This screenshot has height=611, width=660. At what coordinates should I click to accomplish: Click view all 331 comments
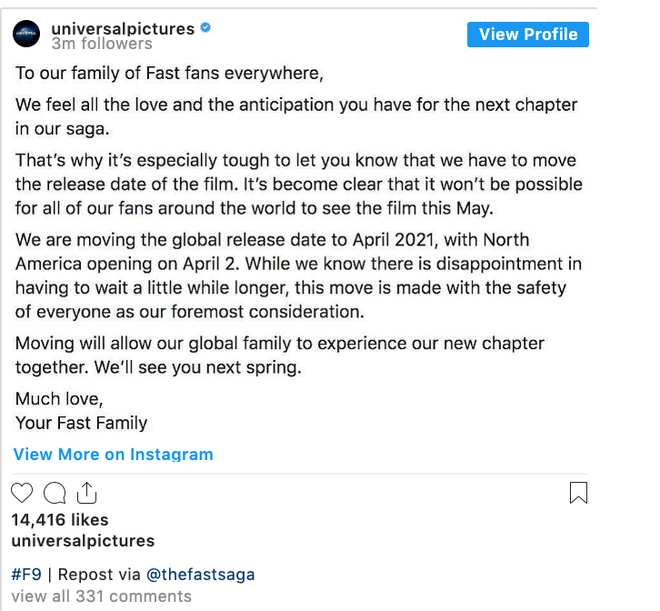pyautogui.click(x=101, y=596)
